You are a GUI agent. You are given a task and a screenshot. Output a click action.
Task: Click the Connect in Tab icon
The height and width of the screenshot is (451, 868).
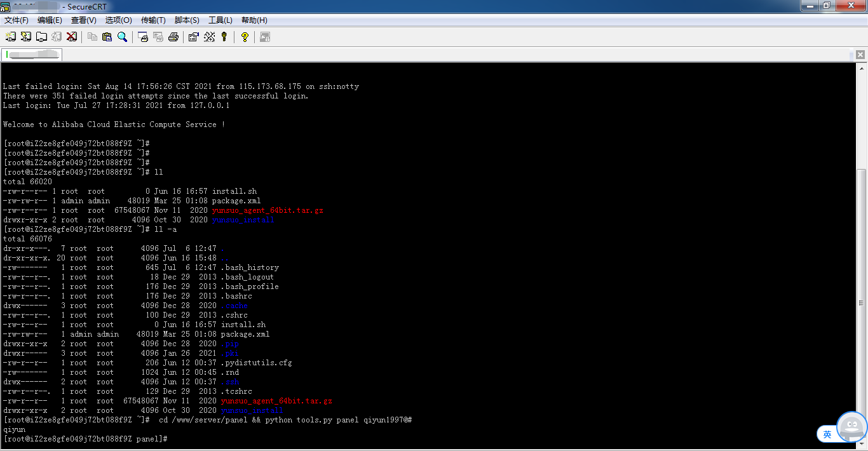41,37
